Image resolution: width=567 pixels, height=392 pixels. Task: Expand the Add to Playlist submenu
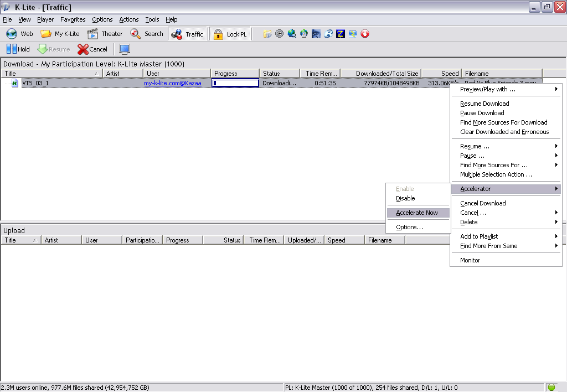pos(506,236)
